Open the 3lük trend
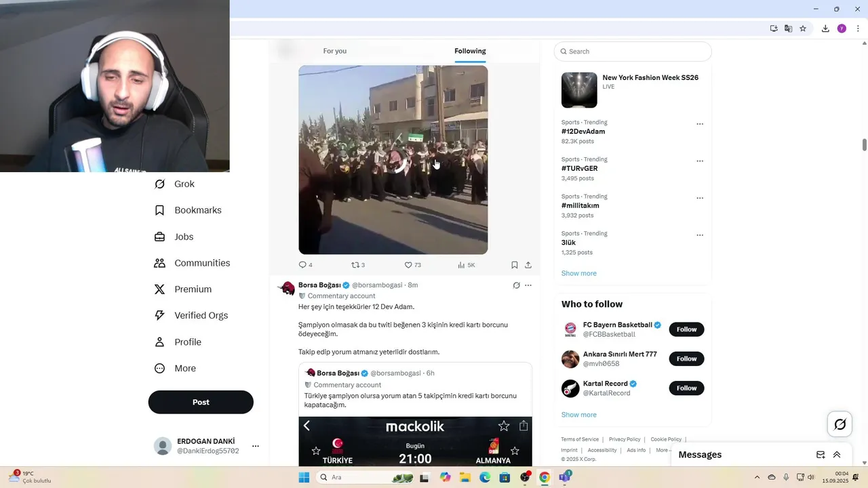The image size is (868, 488). (x=568, y=243)
